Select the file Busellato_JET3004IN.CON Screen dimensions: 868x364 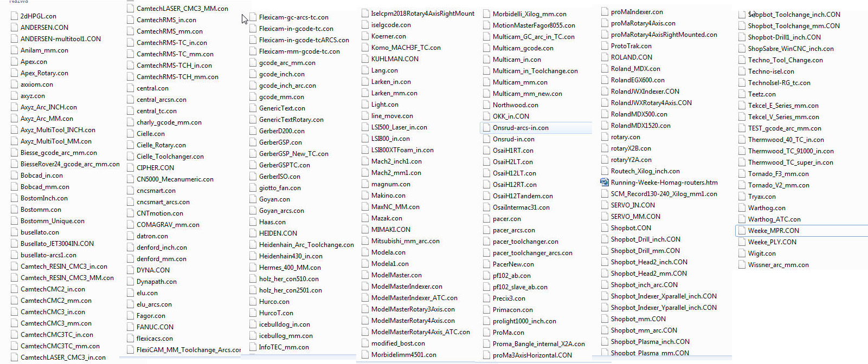57,244
